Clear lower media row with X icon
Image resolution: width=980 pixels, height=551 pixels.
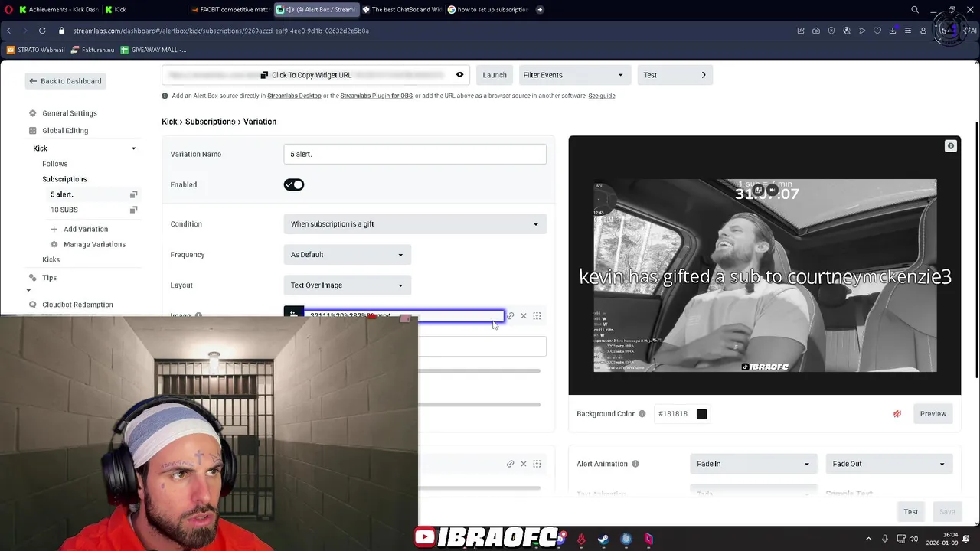(524, 464)
